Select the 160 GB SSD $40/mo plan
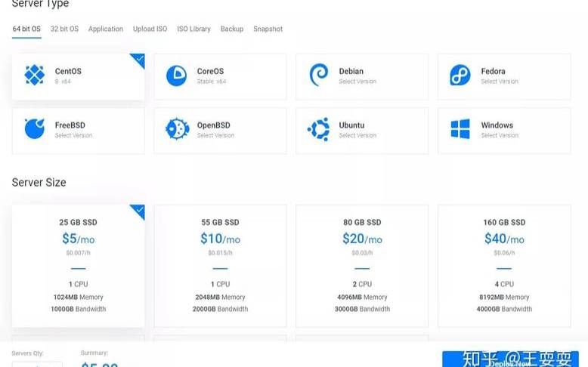588x367 pixels. tap(504, 266)
